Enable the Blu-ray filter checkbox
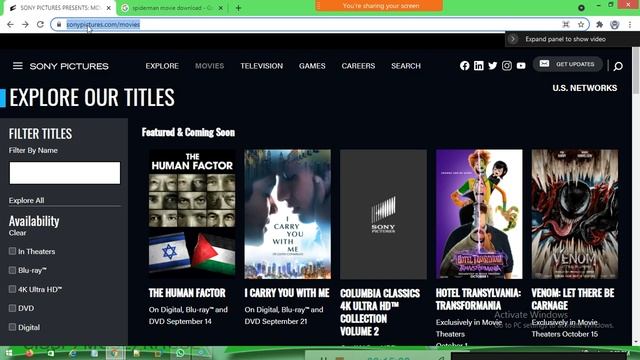 point(12,270)
